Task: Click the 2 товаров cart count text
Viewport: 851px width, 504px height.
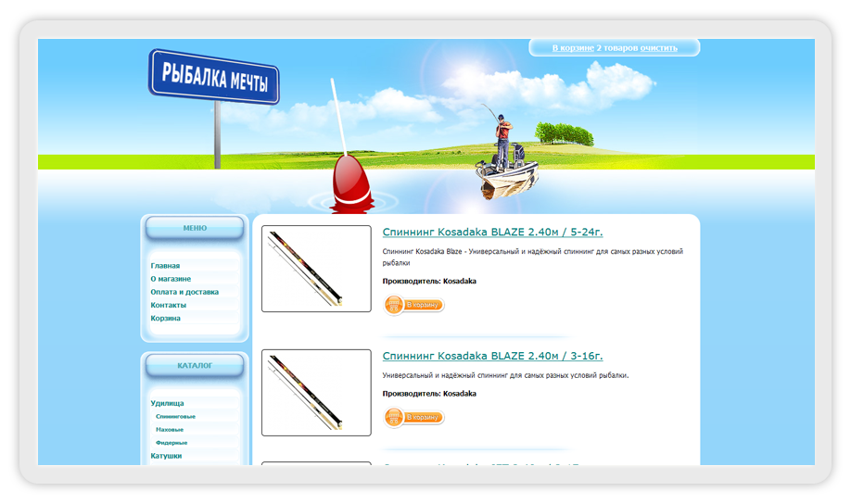Action: tap(617, 48)
